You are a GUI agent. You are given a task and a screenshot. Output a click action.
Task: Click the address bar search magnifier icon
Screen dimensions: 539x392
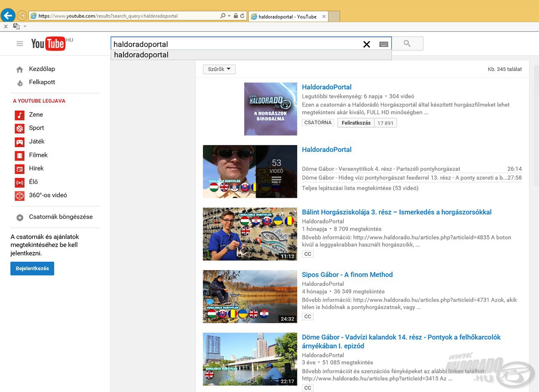pos(223,16)
